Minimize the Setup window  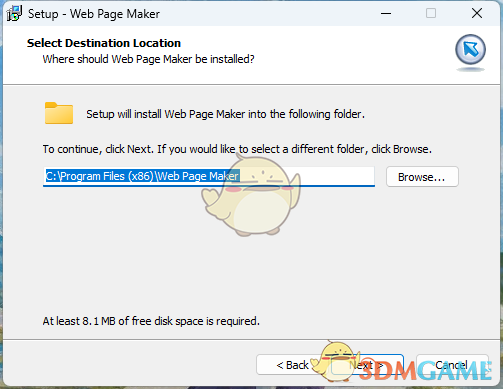tap(386, 14)
